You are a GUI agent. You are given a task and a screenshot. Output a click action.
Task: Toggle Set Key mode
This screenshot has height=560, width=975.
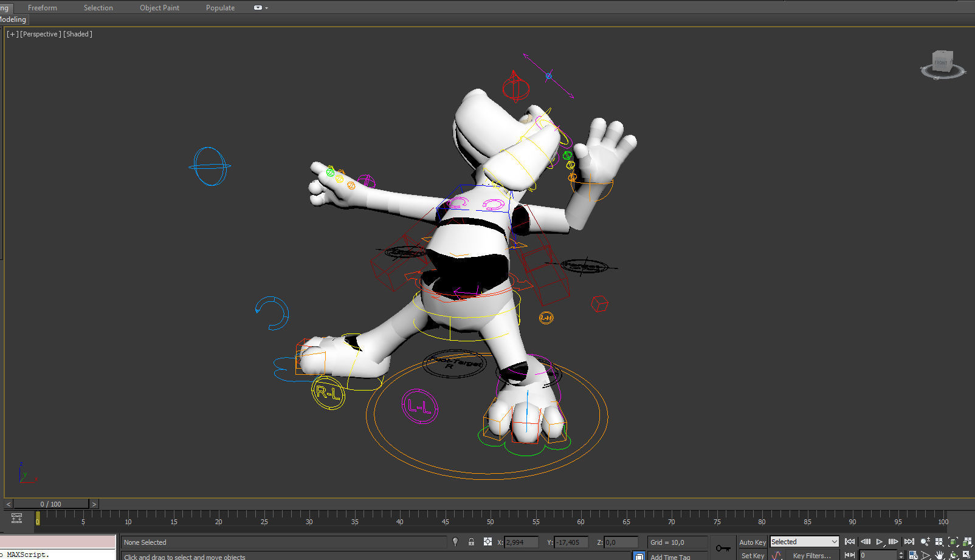[753, 555]
